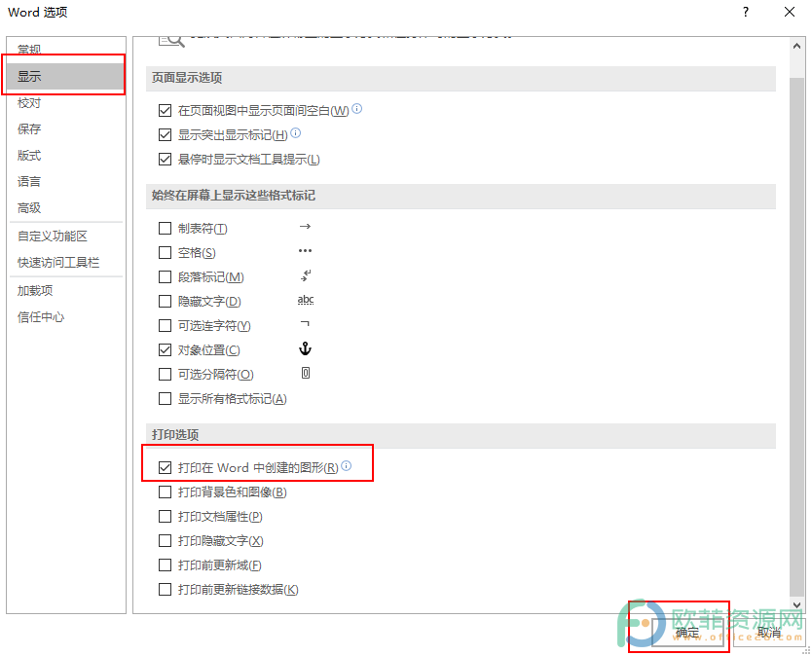The image size is (812, 656).
Task: Enable 打印背景色和图像 option
Action: click(165, 492)
